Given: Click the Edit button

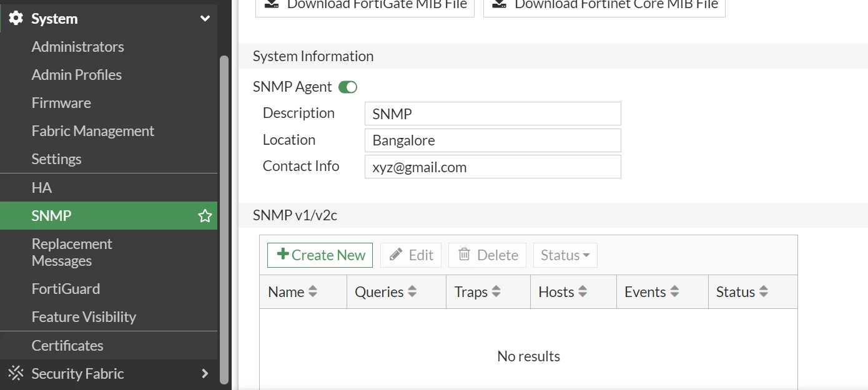Looking at the screenshot, I should pos(411,255).
